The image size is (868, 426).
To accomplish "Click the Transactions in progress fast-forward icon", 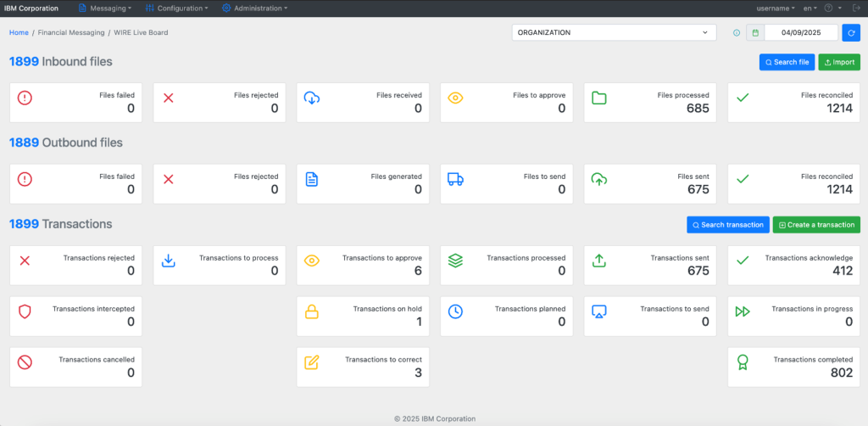I will click(743, 311).
